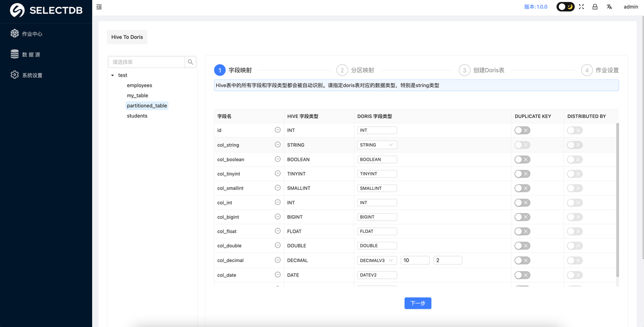
Task: Enable DUPLICATE KEY for col_boolean
Action: click(522, 159)
